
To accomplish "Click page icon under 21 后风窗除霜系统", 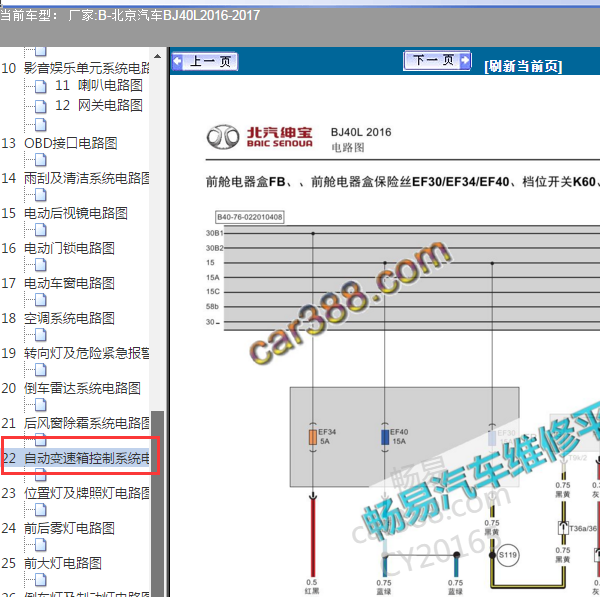I will (x=41, y=440).
